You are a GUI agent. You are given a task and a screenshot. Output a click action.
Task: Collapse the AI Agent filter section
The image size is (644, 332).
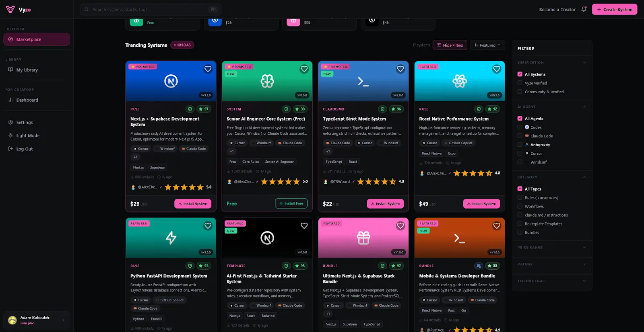[584, 107]
